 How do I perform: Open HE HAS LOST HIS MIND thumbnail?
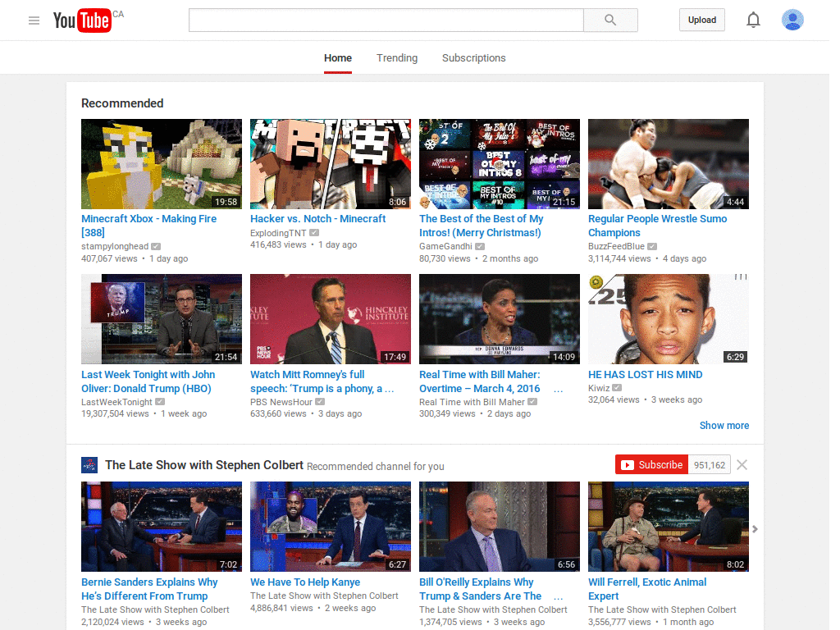(x=669, y=319)
